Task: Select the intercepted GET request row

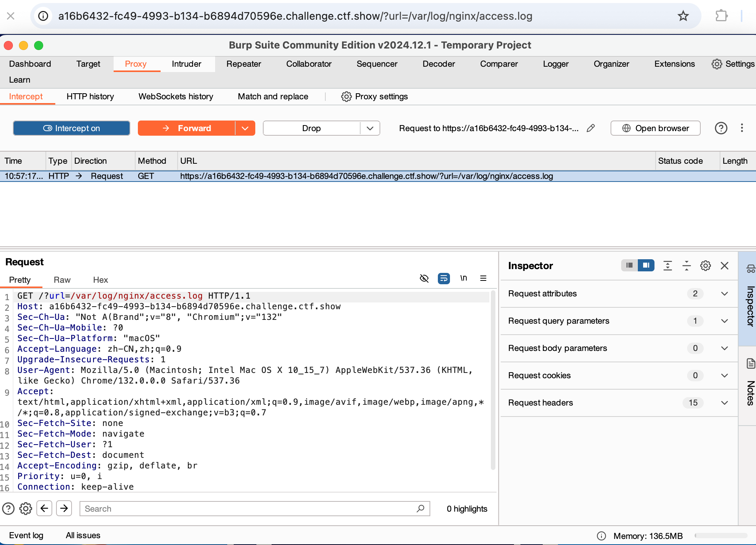Action: coord(378,176)
